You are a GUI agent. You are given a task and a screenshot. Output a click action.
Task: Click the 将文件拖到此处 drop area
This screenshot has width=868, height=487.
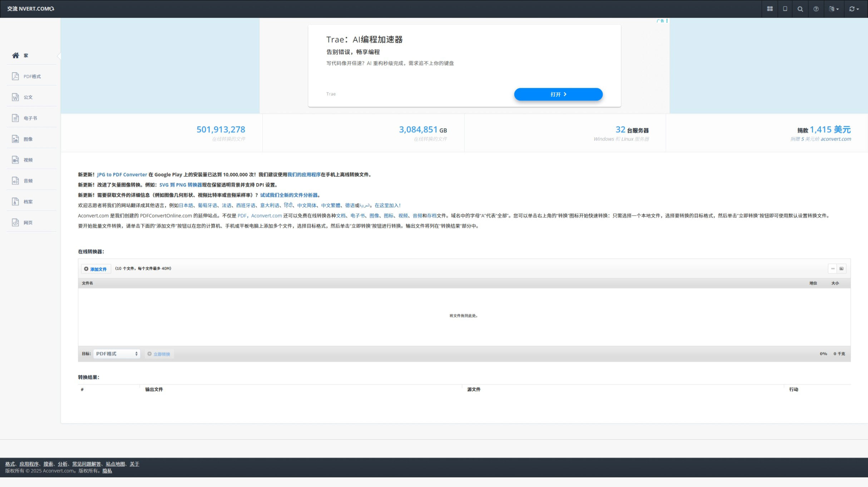pos(463,316)
